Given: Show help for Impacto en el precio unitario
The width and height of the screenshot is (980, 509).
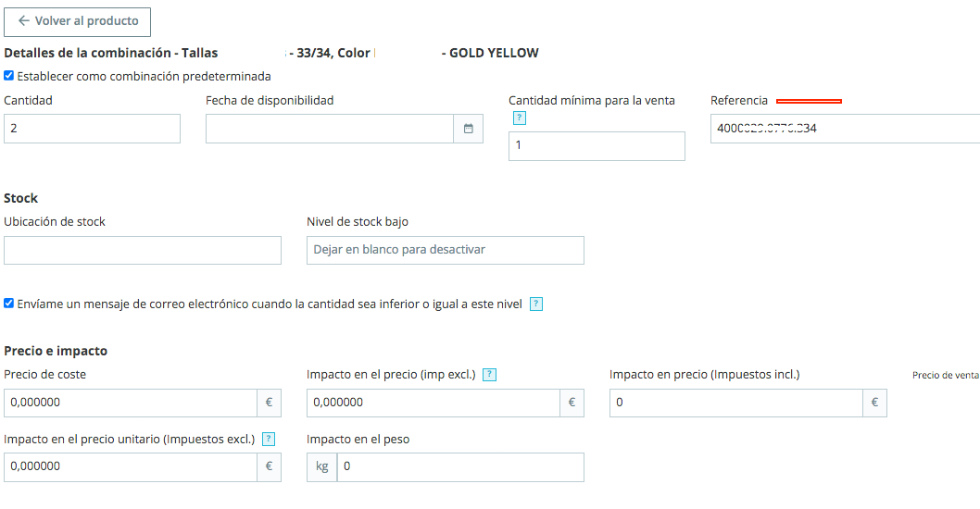Looking at the screenshot, I should (269, 439).
